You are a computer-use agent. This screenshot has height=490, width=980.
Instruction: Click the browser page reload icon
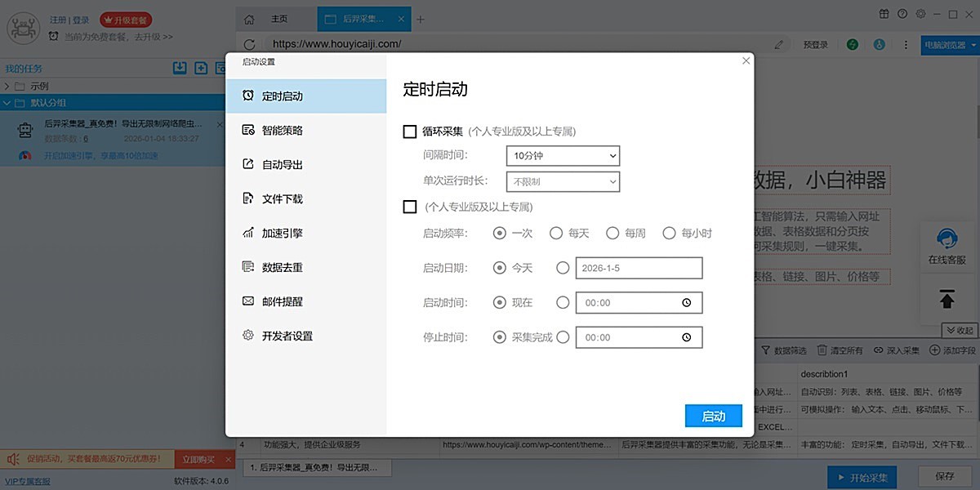[249, 44]
